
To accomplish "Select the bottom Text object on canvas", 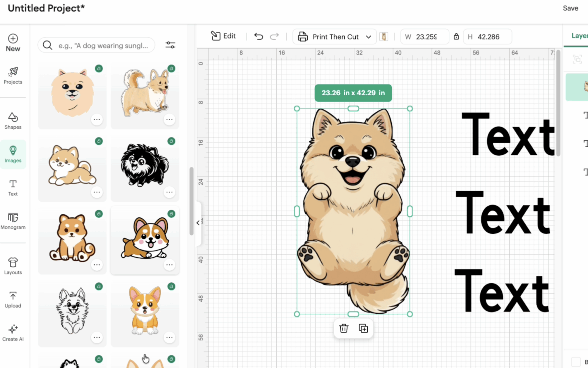I will pyautogui.click(x=502, y=291).
